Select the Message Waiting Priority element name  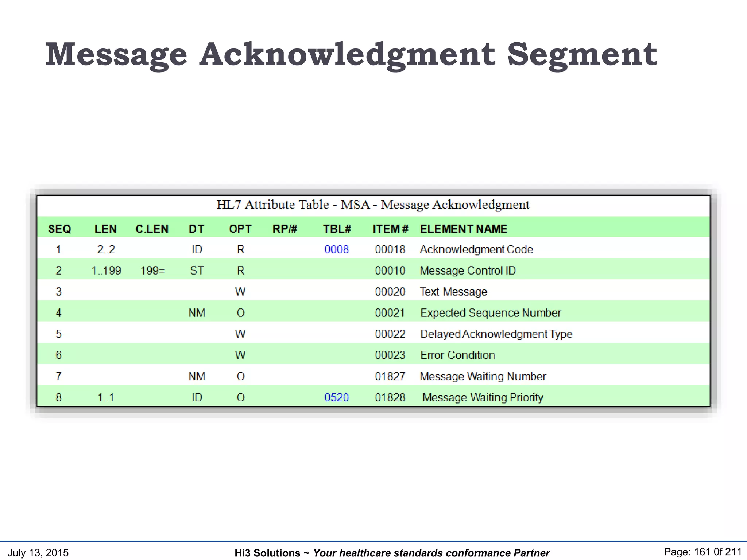[x=483, y=398]
